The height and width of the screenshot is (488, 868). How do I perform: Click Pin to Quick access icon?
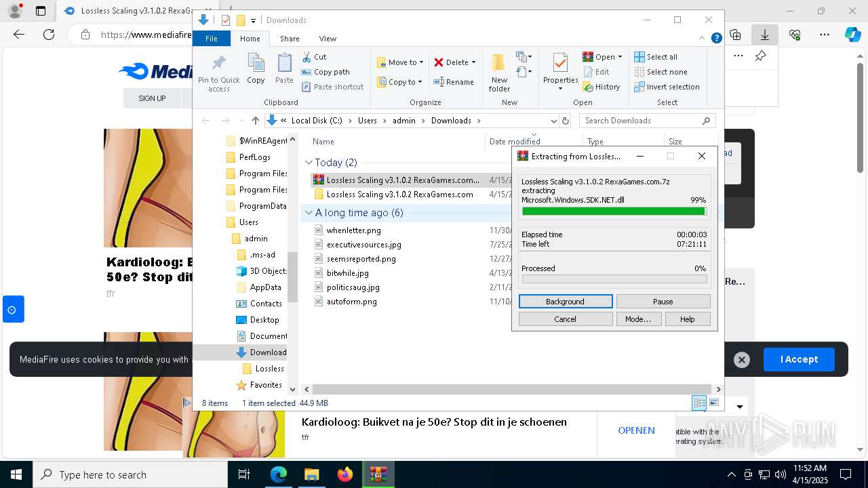[x=218, y=73]
